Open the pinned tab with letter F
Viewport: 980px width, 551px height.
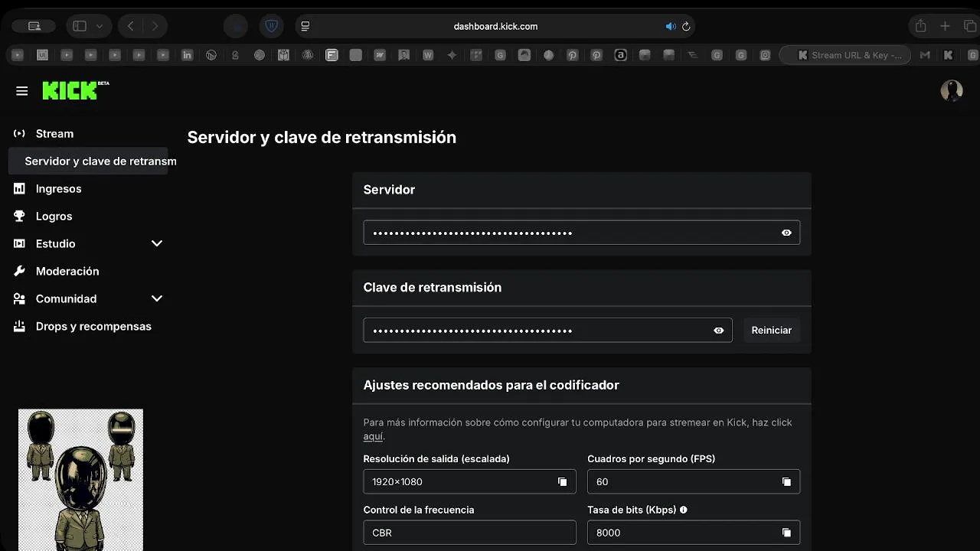click(332, 55)
